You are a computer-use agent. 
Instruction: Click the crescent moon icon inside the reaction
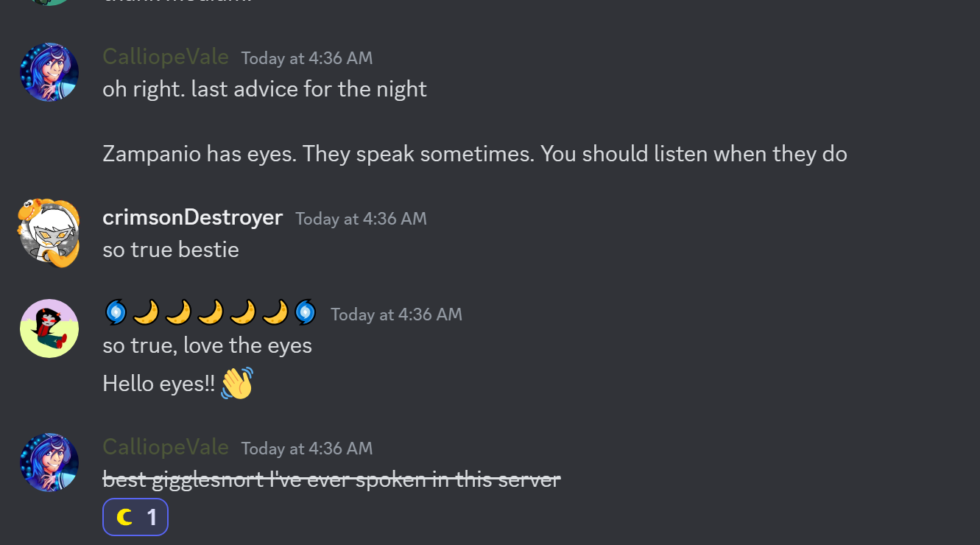124,517
